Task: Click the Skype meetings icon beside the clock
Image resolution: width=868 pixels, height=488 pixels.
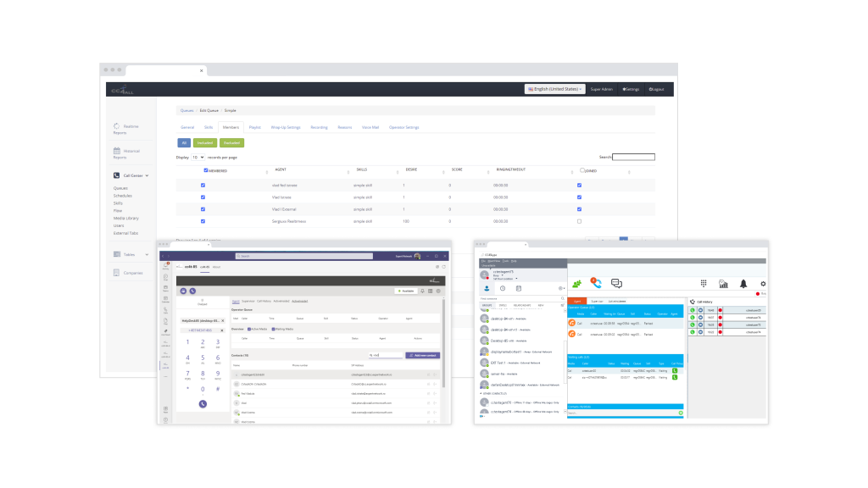Action: click(x=519, y=288)
